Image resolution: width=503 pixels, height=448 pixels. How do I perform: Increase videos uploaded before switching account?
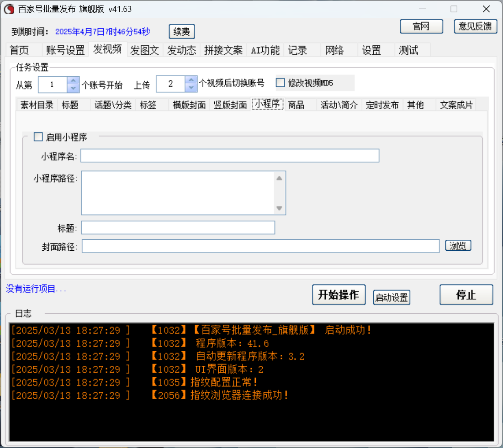pos(191,80)
